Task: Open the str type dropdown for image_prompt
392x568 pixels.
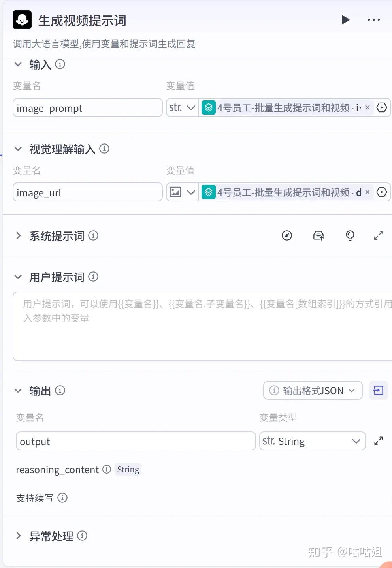Action: (x=182, y=107)
